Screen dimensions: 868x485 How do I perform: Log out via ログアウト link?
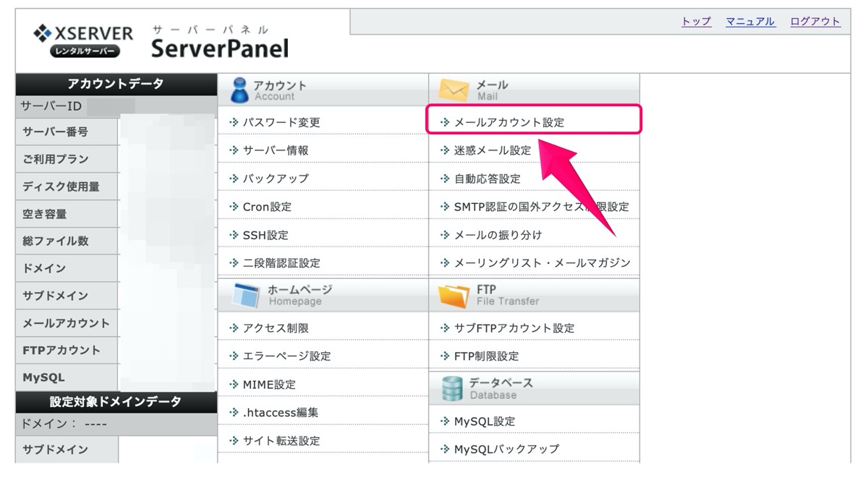coord(815,22)
